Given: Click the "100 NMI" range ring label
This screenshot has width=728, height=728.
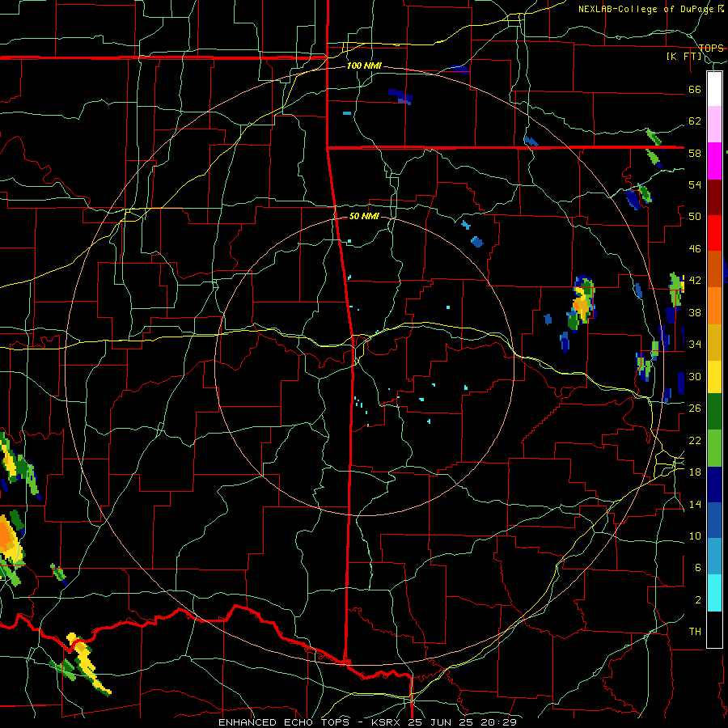Looking at the screenshot, I should (x=364, y=66).
